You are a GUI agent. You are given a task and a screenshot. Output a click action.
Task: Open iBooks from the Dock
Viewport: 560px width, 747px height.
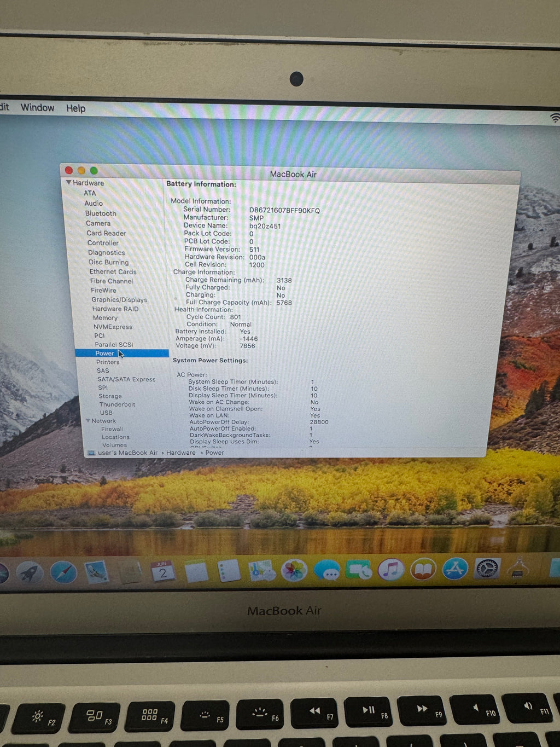pyautogui.click(x=423, y=569)
